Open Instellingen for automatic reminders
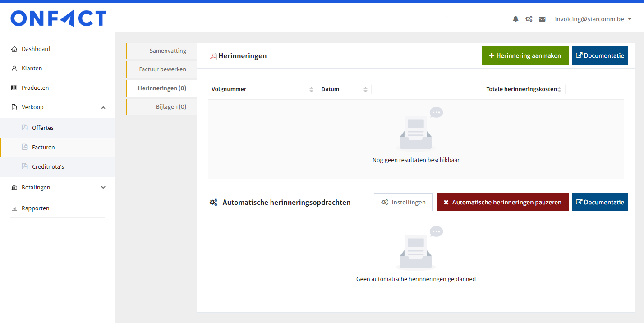 (x=403, y=202)
